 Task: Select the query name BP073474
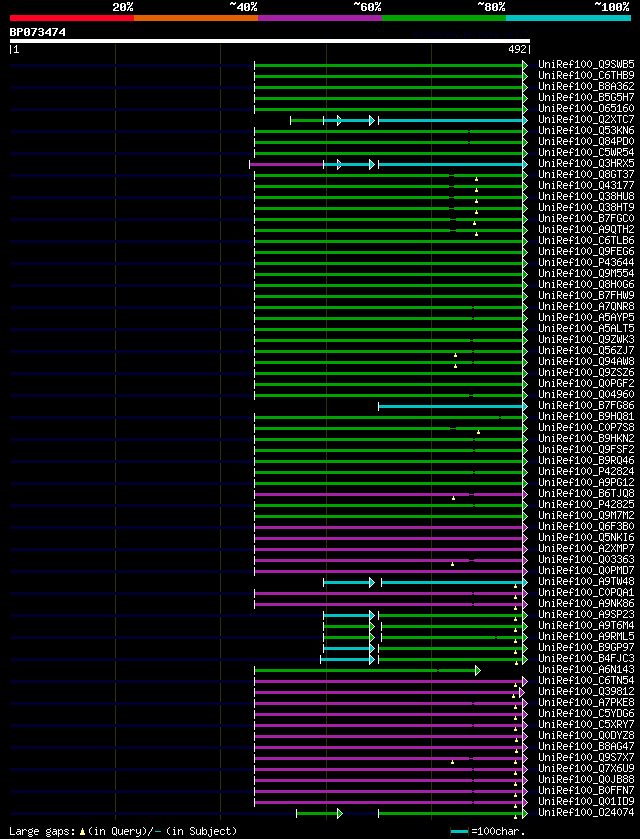click(x=37, y=32)
